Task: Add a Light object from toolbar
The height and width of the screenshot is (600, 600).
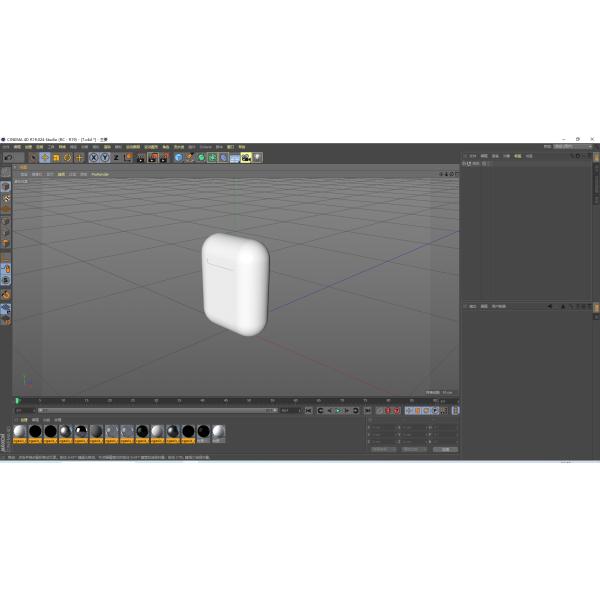Action: [x=257, y=158]
